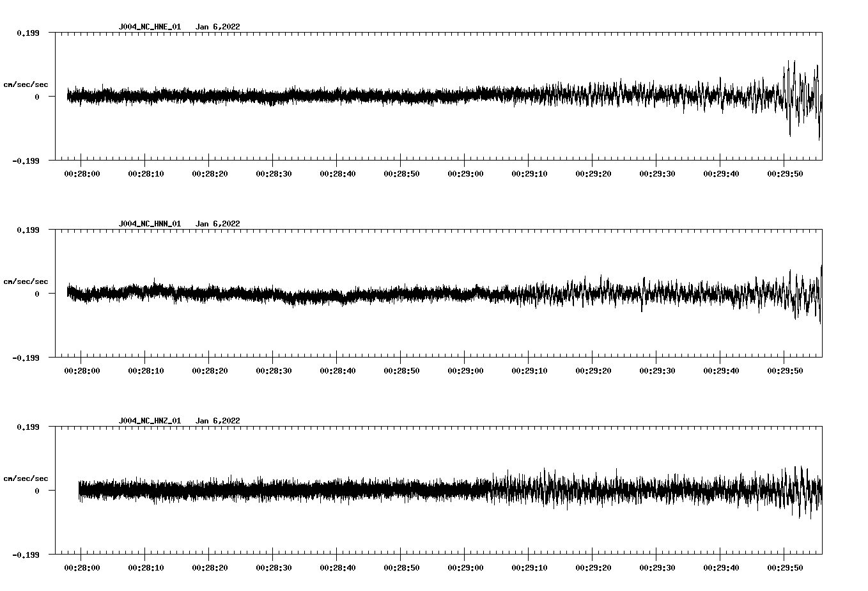Click 00:29:20 time label on HNN plot
Image resolution: width=868 pixels, height=591 pixels.
tap(592, 370)
